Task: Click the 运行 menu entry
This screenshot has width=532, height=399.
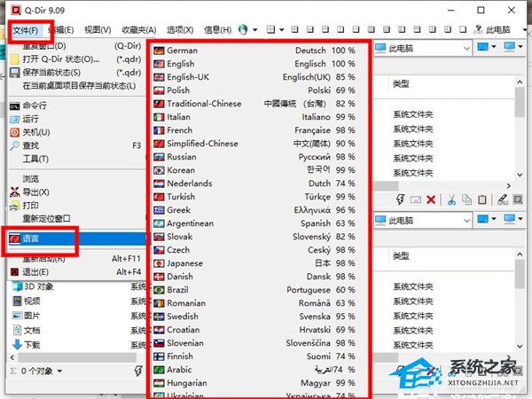Action: click(76, 119)
